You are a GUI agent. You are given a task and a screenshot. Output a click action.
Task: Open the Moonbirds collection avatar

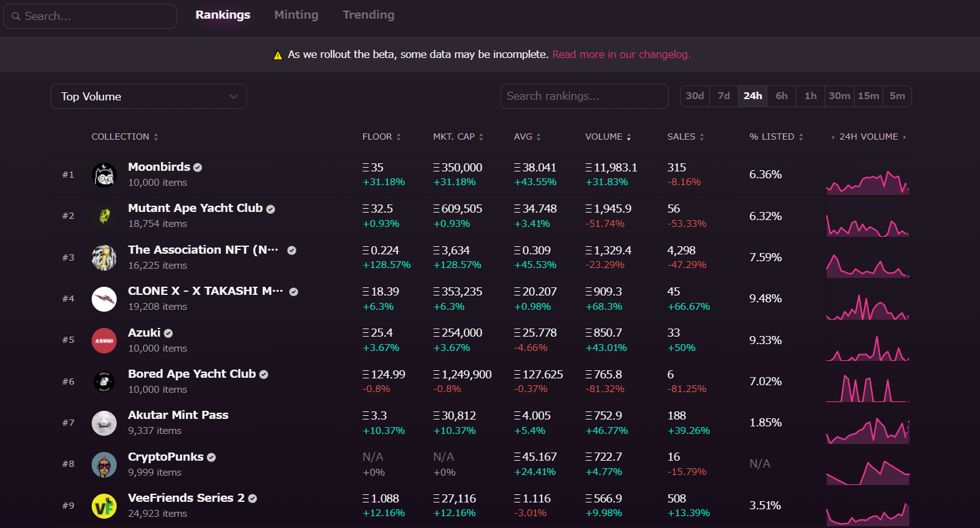(x=104, y=175)
